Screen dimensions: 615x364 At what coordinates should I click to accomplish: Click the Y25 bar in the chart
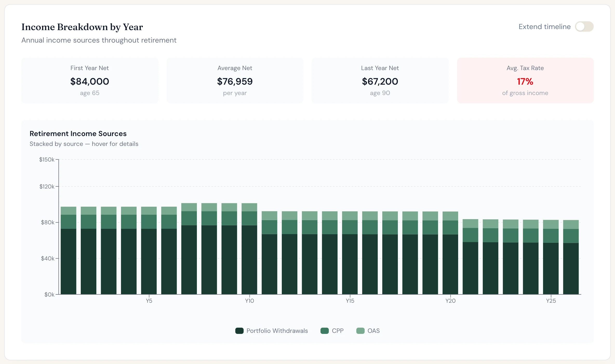(x=551, y=257)
